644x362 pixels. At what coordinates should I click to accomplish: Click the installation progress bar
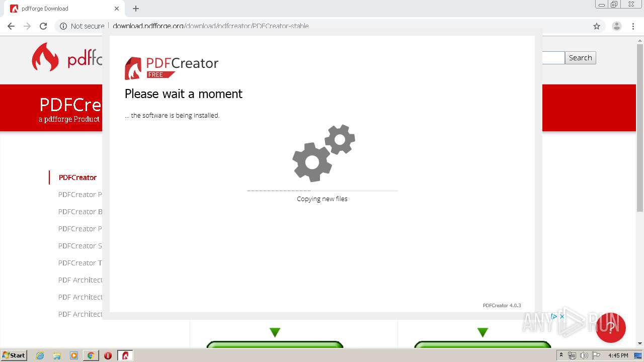322,191
